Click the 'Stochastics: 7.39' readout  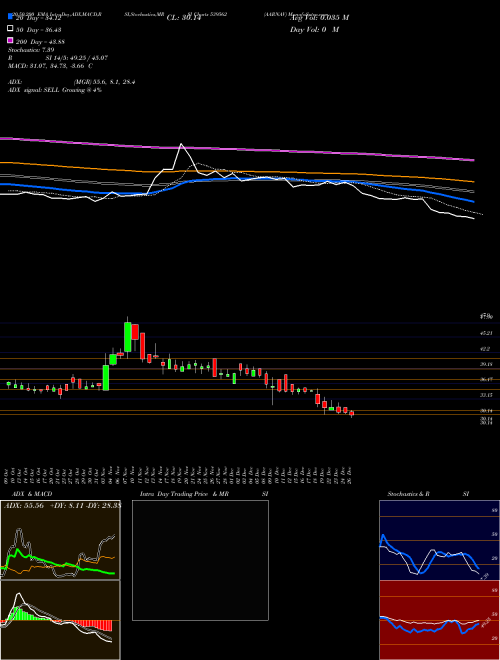click(x=31, y=50)
